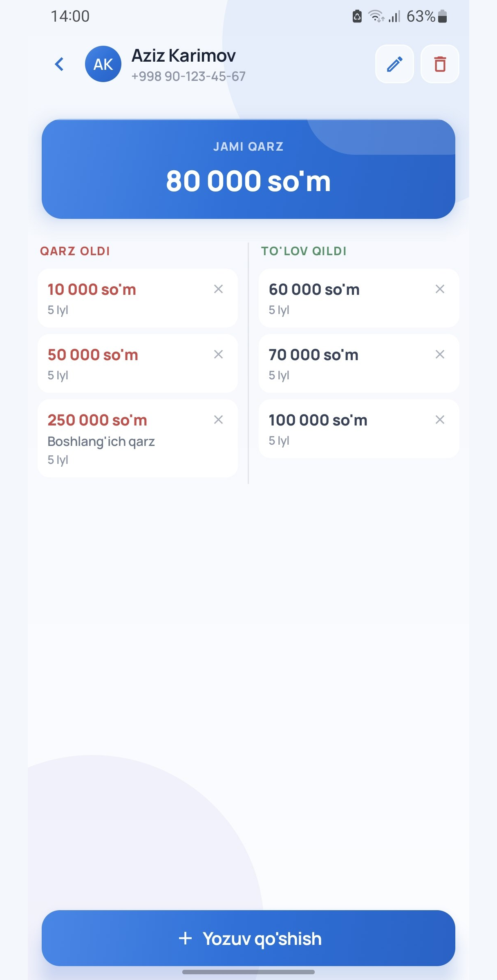Select the 250 000 so'm Boshlang'ich qarz card

138,439
